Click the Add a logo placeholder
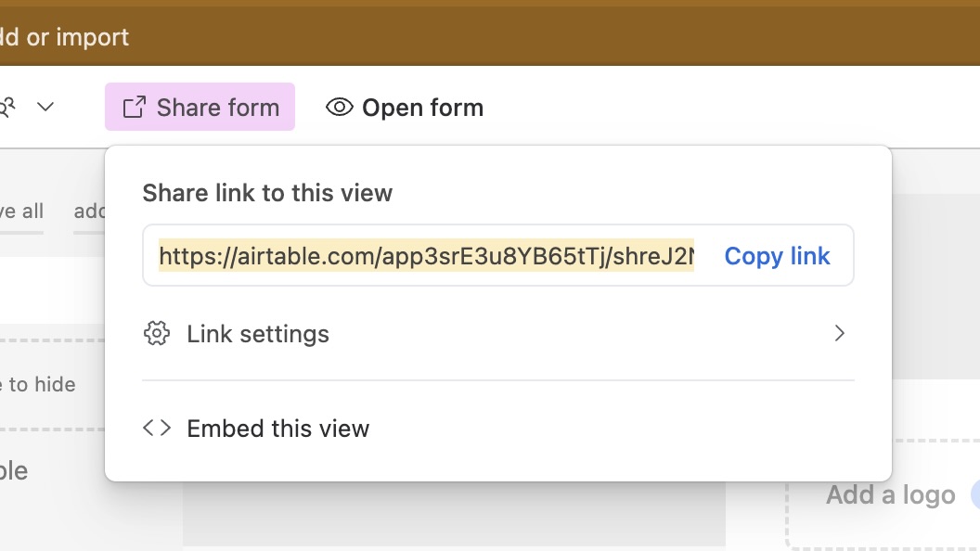The width and height of the screenshot is (980, 551). tap(890, 495)
